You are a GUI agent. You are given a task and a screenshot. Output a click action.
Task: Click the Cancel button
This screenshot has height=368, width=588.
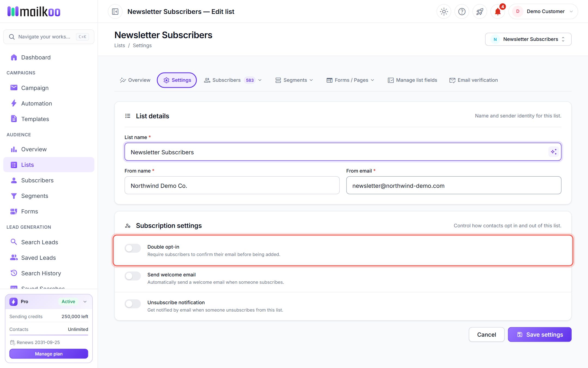click(x=486, y=334)
